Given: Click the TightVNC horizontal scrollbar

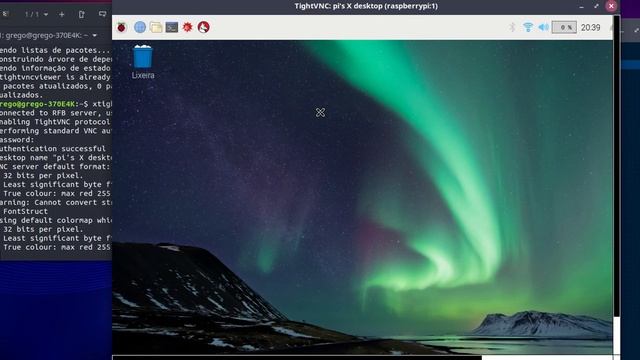Looking at the screenshot, I should (297, 358).
